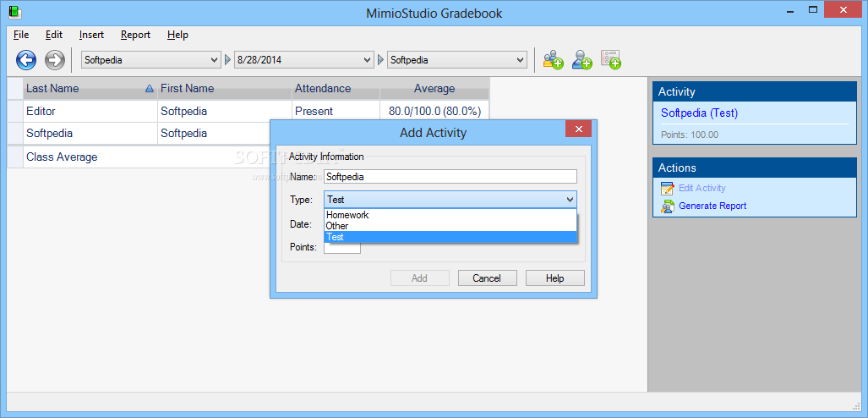
Task: Click the Cancel button in dialog
Action: (487, 278)
